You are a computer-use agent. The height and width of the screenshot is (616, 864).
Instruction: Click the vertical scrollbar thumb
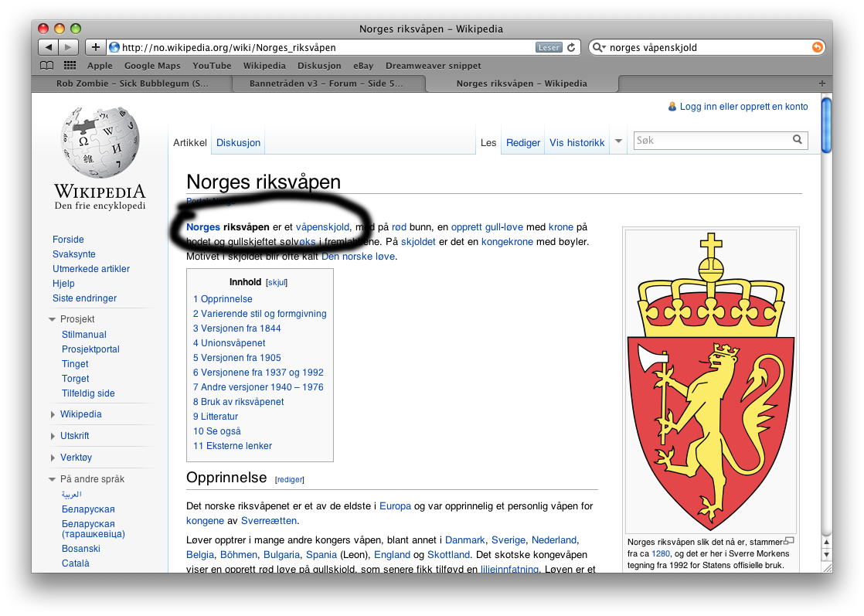[x=825, y=125]
